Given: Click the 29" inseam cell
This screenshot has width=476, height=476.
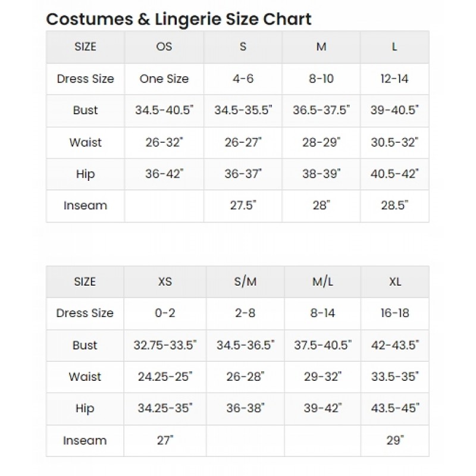Looking at the screenshot, I should [394, 440].
